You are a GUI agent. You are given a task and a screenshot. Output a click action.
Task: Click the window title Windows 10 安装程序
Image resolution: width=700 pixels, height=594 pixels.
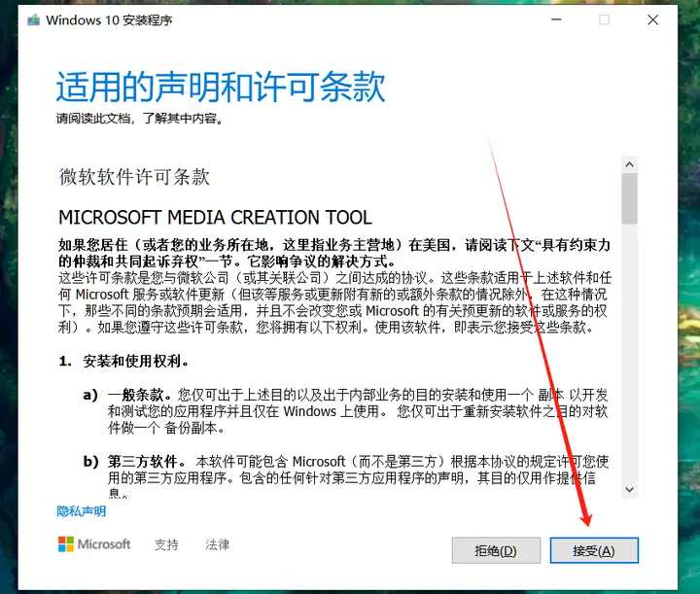tap(109, 20)
